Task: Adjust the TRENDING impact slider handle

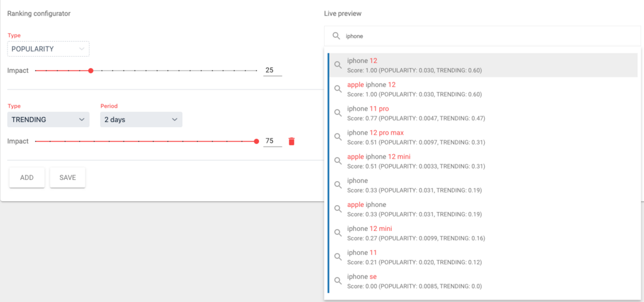Action: (257, 142)
